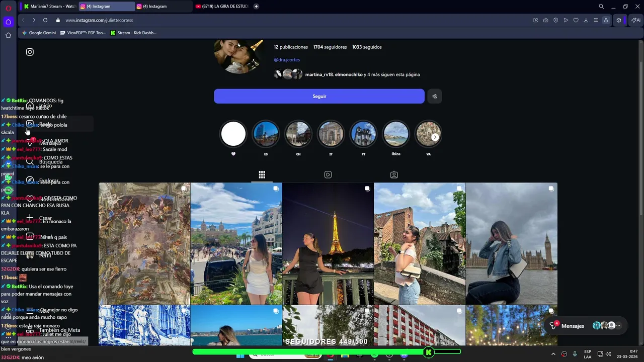
Task: Open the IT story highlight
Action: [x=331, y=134]
